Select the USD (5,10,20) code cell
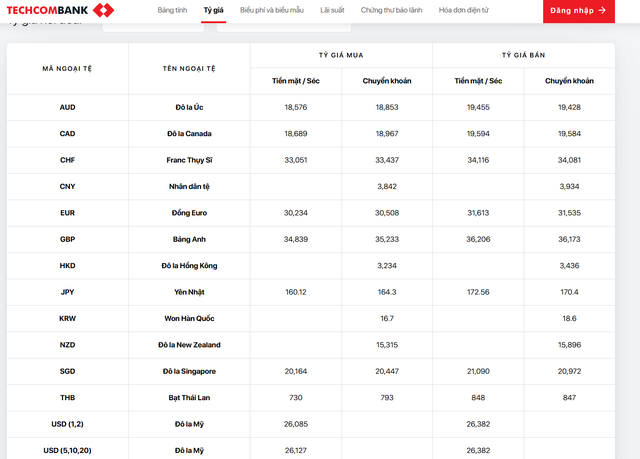The width and height of the screenshot is (640, 459). pyautogui.click(x=67, y=450)
